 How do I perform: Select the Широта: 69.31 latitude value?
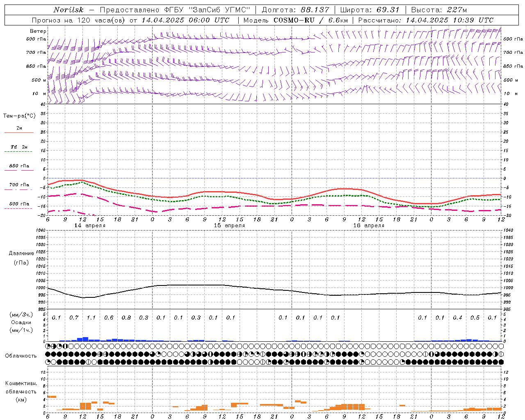tap(370, 10)
